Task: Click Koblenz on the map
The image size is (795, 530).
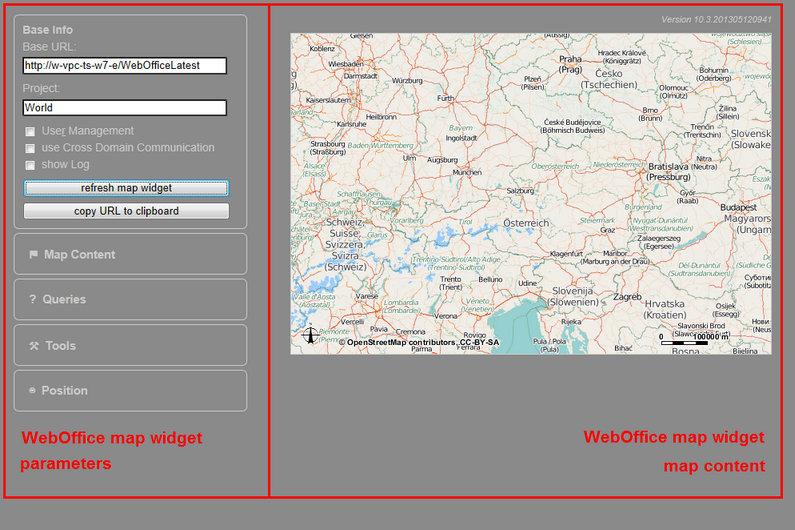Action: tap(322, 49)
